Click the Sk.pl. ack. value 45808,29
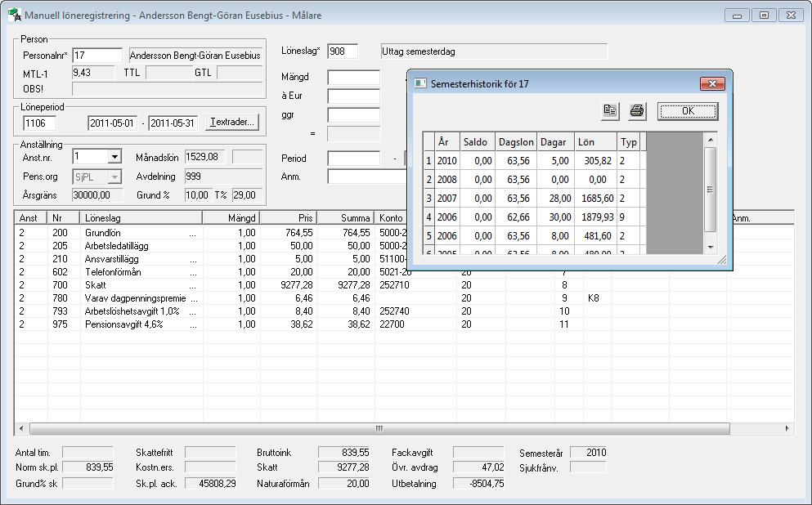Screen dimensions: 812x505 pyautogui.click(x=210, y=484)
